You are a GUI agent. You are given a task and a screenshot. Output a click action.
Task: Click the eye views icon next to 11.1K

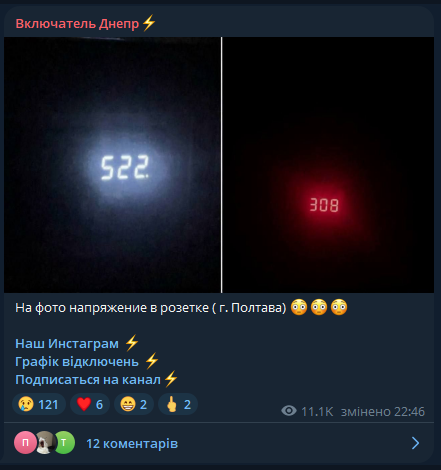pos(289,411)
